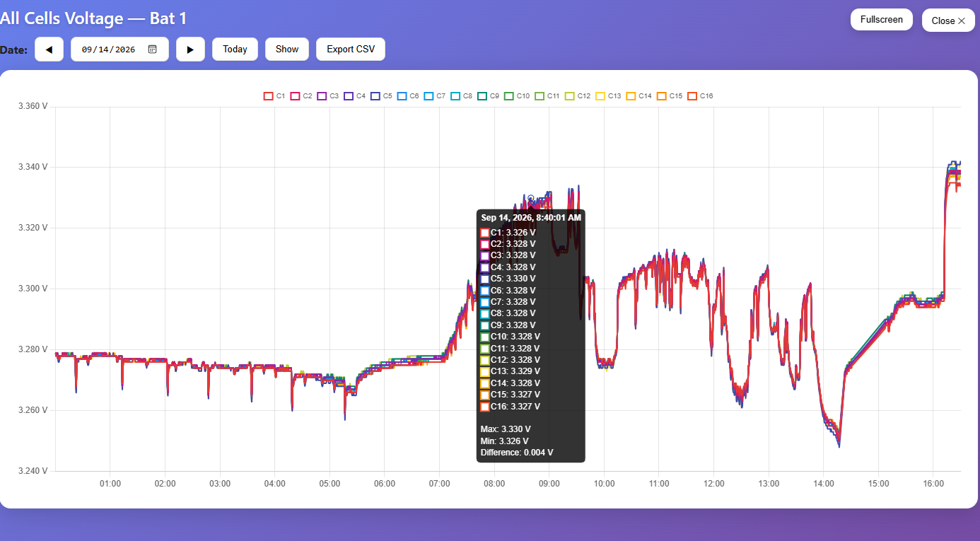The height and width of the screenshot is (541, 980).
Task: Click the 'All Cells Voltage — Bat 1' title
Action: click(x=93, y=18)
